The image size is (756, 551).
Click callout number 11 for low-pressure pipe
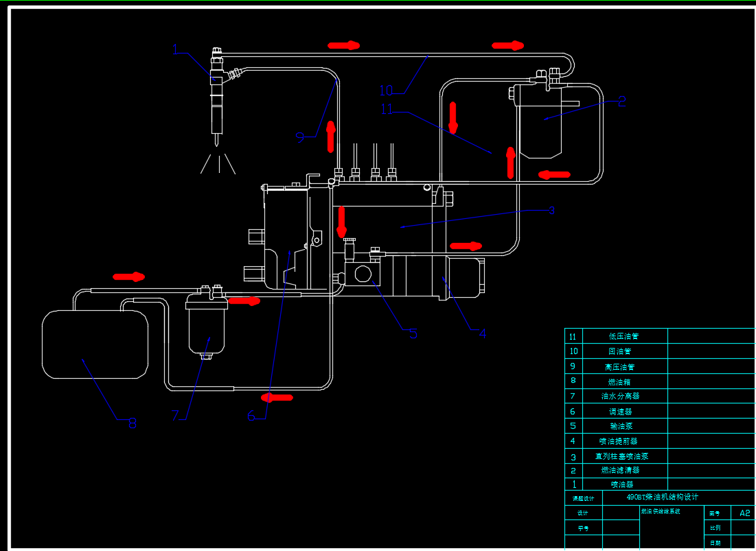386,109
